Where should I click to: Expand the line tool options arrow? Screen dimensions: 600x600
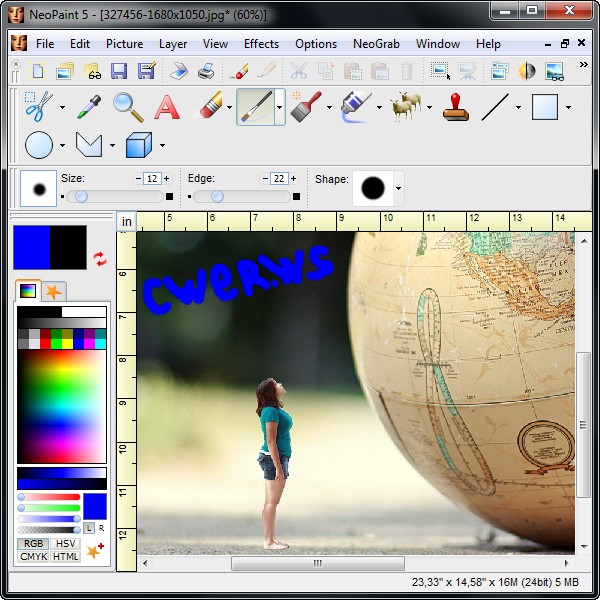pos(518,107)
